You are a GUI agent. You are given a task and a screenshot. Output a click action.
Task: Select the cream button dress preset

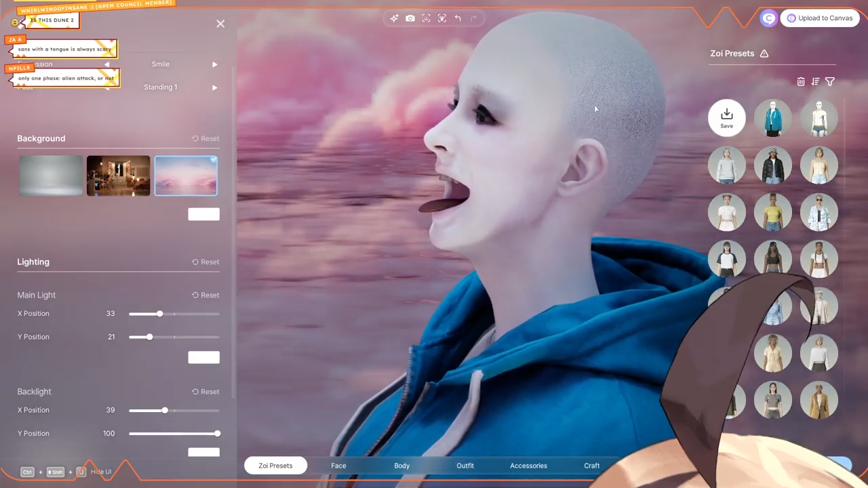[773, 353]
